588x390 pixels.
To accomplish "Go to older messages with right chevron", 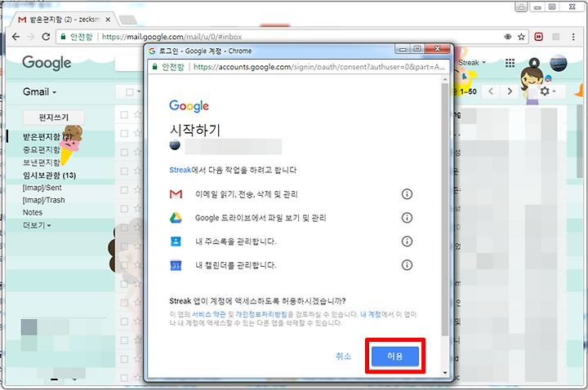I will coord(510,91).
